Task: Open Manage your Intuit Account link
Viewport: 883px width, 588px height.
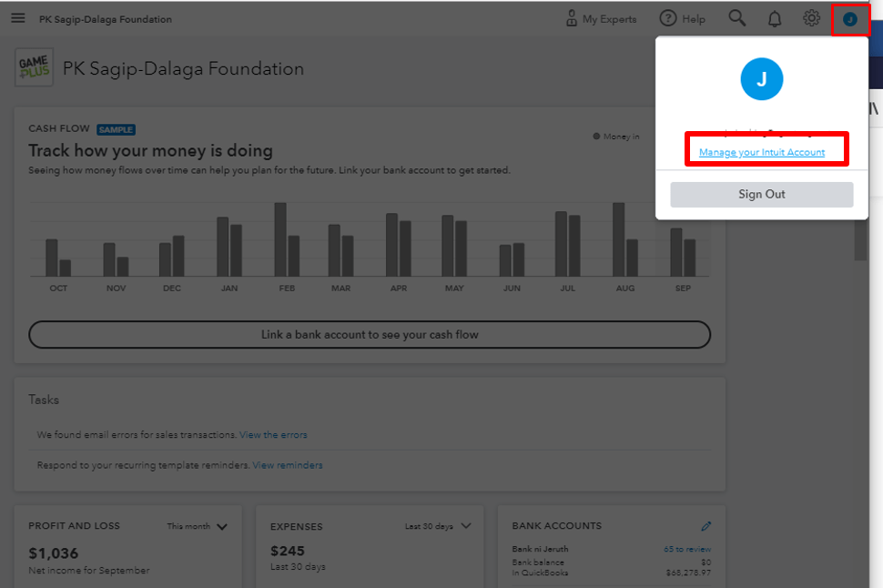Action: click(x=762, y=152)
